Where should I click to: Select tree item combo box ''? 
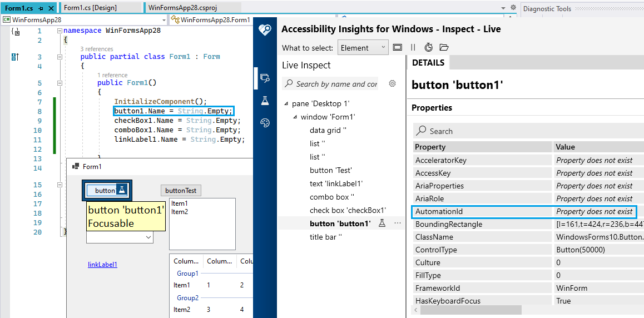point(332,197)
